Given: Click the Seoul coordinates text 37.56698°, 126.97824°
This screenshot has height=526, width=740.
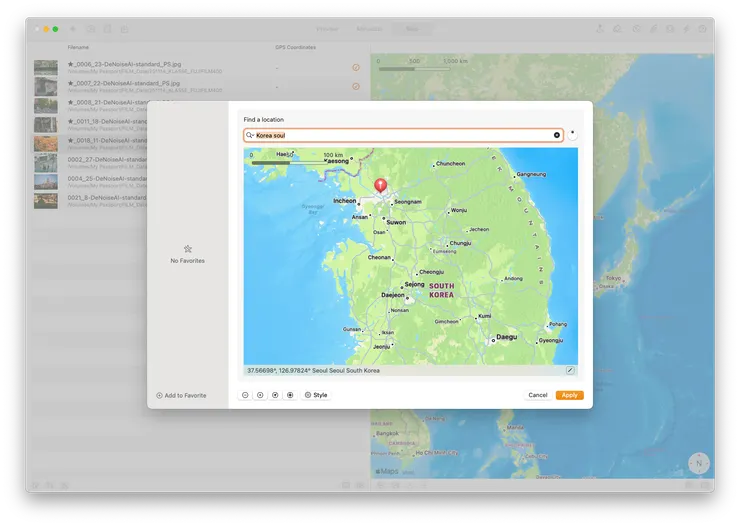Looking at the screenshot, I should click(279, 370).
